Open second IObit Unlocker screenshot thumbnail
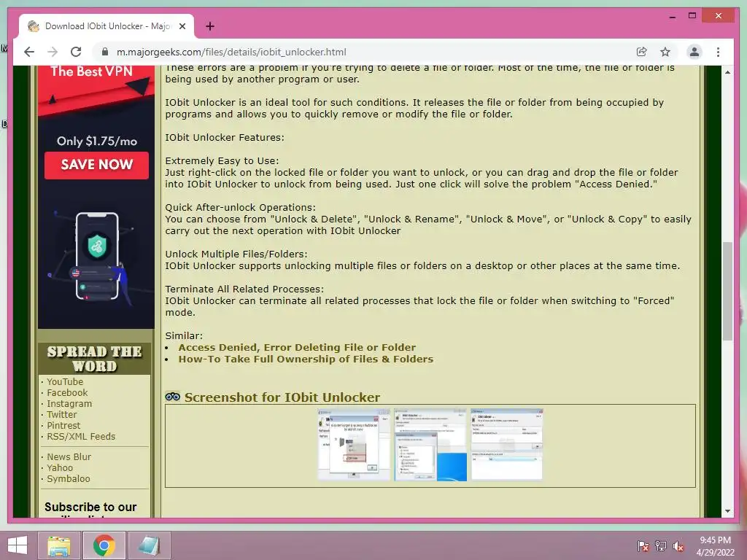This screenshot has height=560, width=747. coord(430,445)
